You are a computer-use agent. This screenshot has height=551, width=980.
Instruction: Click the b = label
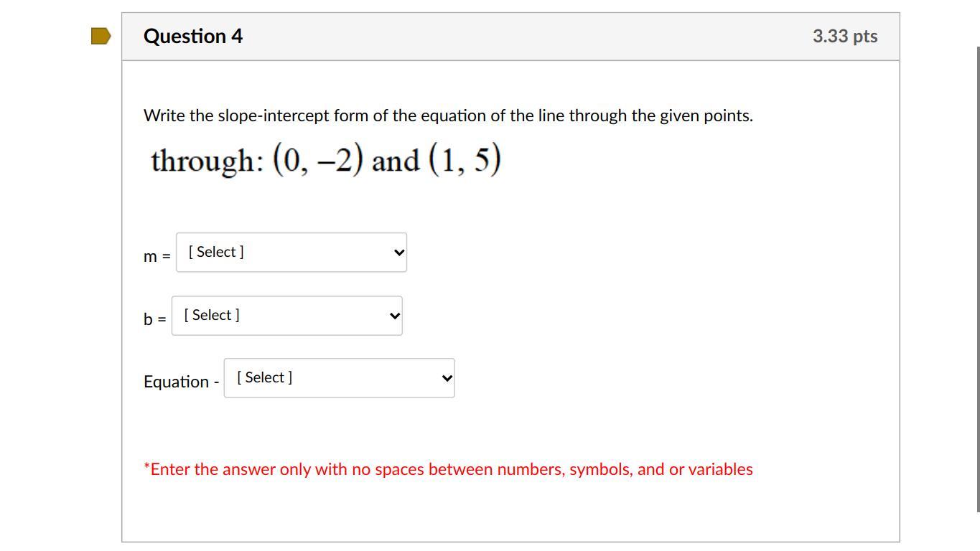tap(154, 319)
